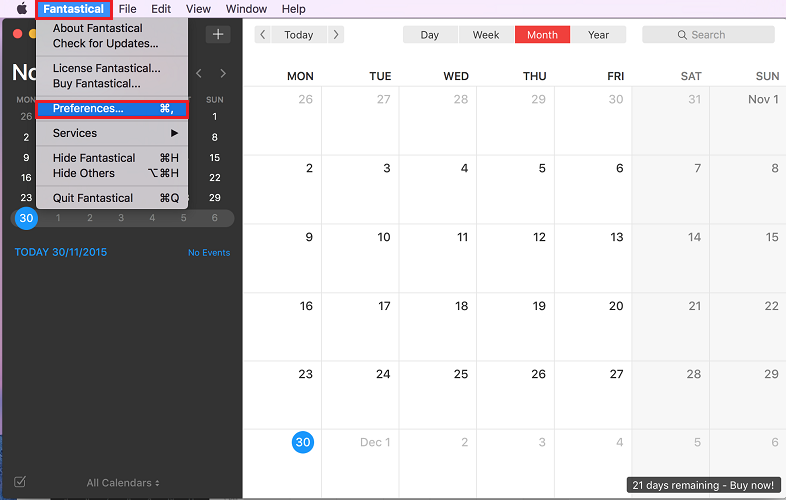Open the View menu
The image size is (786, 500).
click(198, 9)
